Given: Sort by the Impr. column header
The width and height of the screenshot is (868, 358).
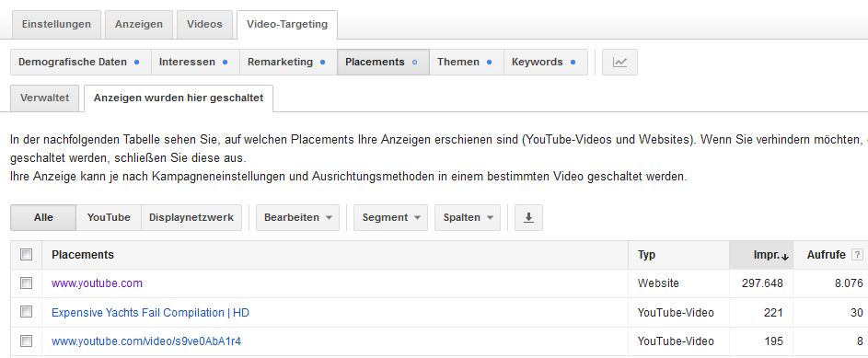Looking at the screenshot, I should pyautogui.click(x=761, y=255).
